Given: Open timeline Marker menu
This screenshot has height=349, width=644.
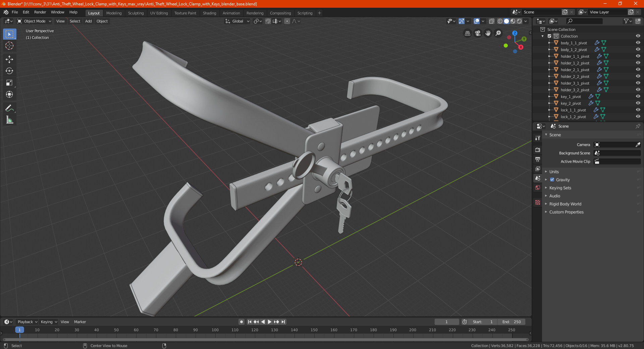Looking at the screenshot, I should pos(80,322).
